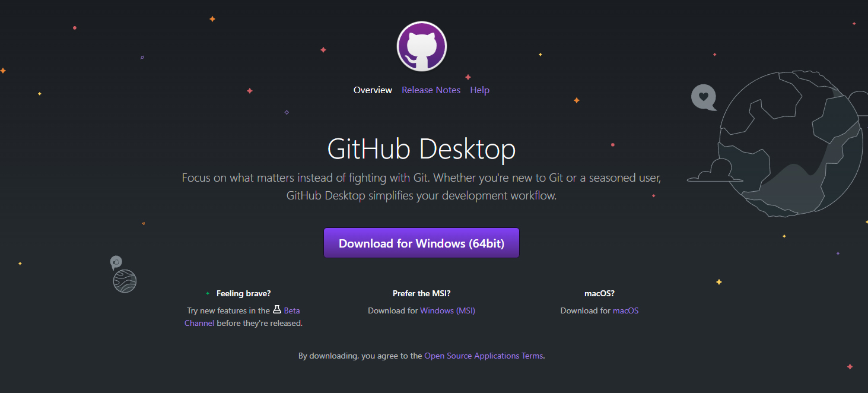This screenshot has height=393, width=868.
Task: Open the Open Source Applications Terms link
Action: point(484,356)
